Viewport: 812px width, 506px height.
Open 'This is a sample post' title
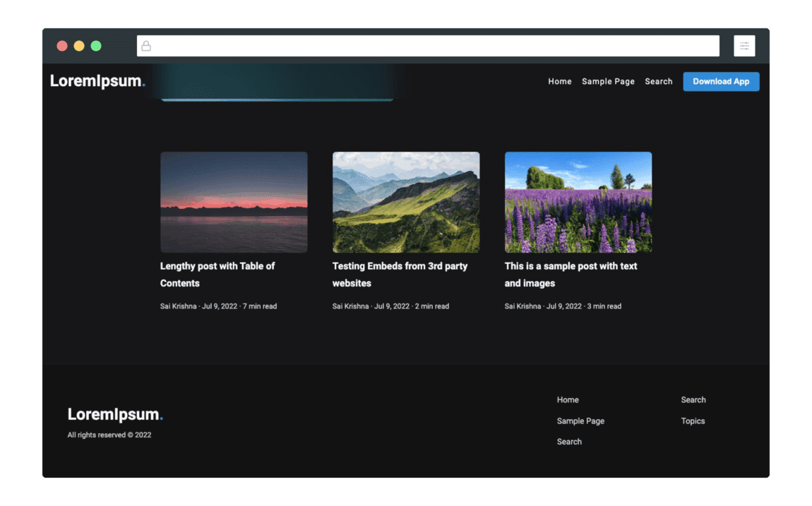(x=571, y=275)
